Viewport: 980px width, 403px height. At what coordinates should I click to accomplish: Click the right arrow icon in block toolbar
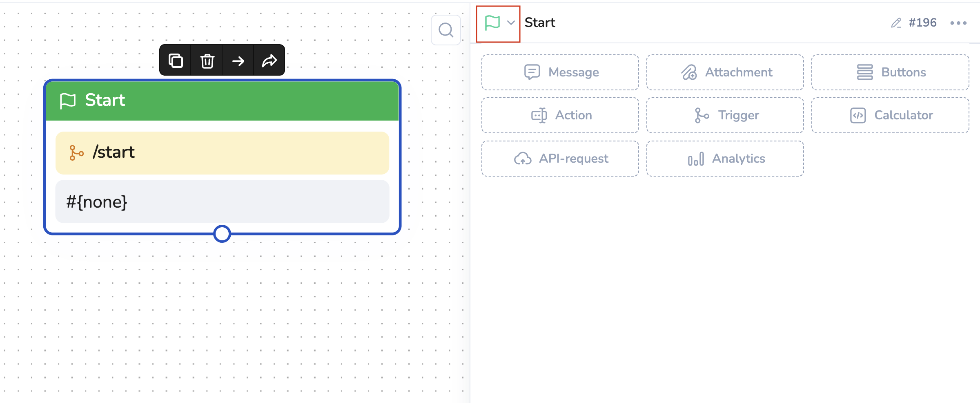point(238,61)
